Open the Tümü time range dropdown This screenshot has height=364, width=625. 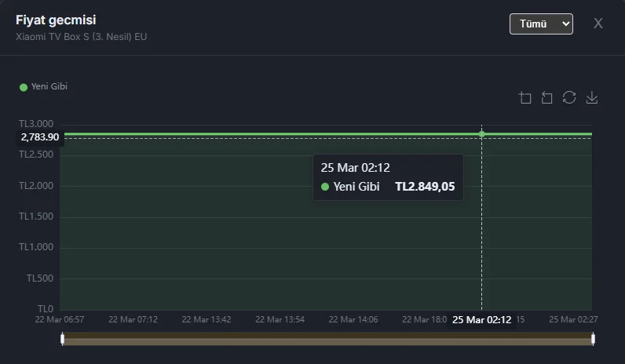pyautogui.click(x=541, y=24)
